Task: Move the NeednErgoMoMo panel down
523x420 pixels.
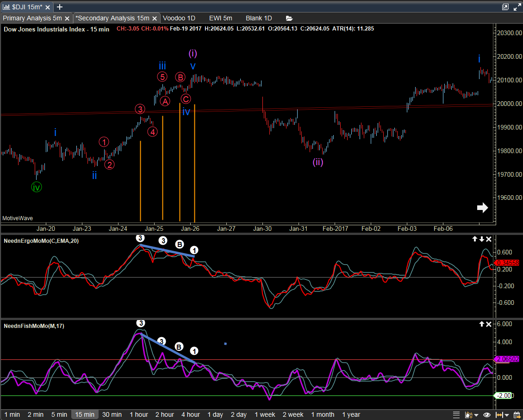Action: 481,239
